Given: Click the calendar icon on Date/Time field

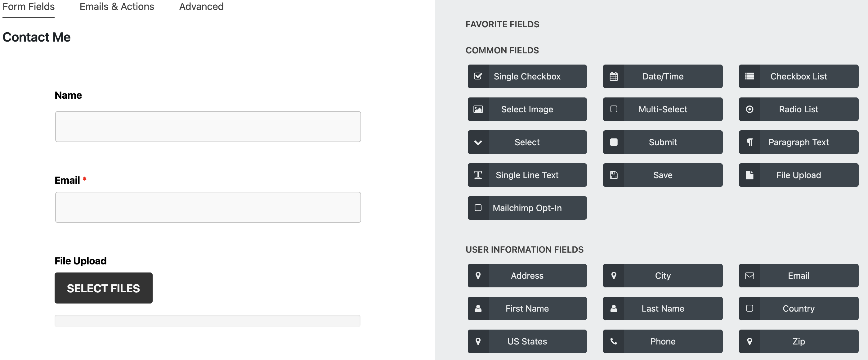Looking at the screenshot, I should tap(614, 77).
